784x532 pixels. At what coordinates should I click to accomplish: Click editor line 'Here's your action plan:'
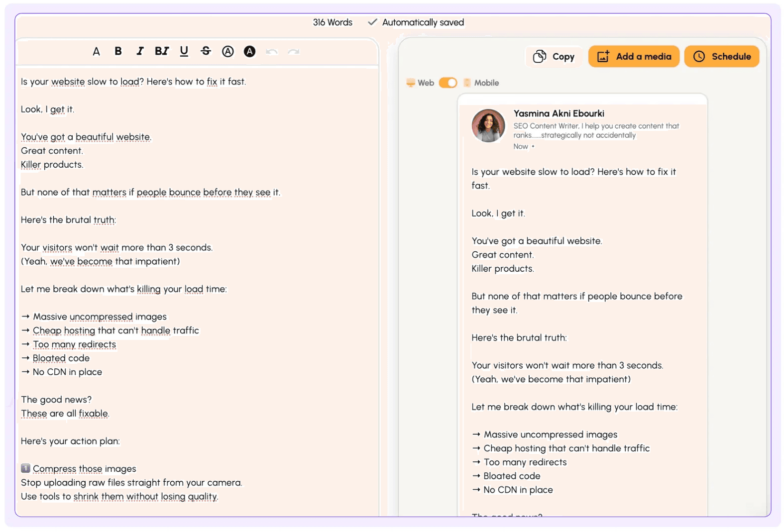70,441
